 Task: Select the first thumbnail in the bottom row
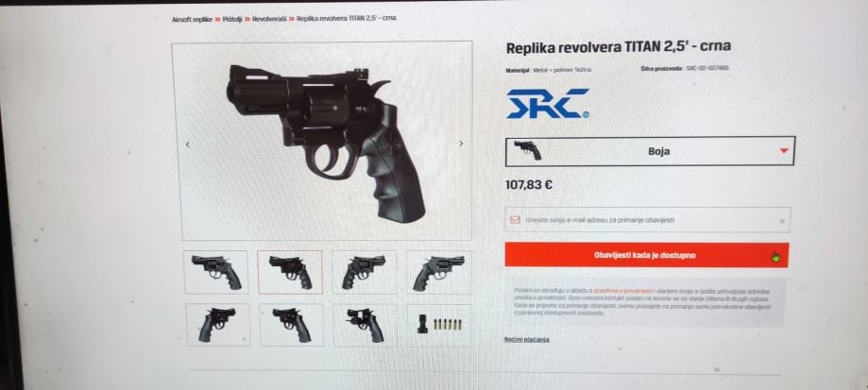pyautogui.click(x=217, y=325)
